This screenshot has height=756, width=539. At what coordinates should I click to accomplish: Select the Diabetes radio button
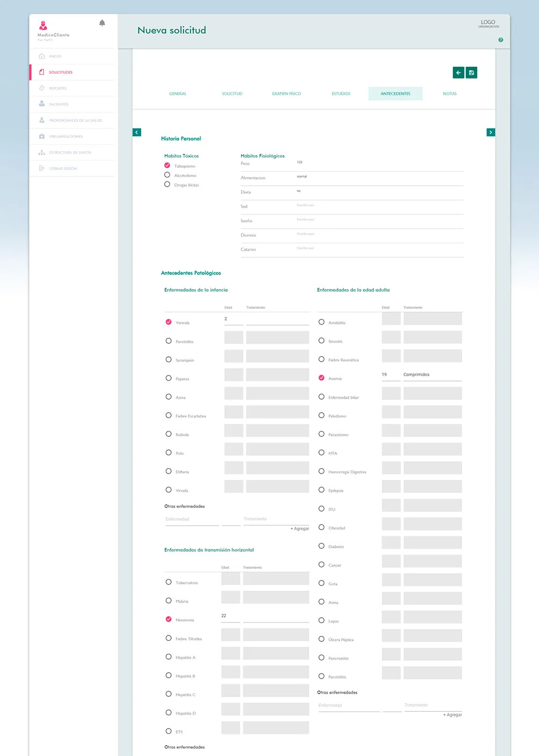[322, 546]
